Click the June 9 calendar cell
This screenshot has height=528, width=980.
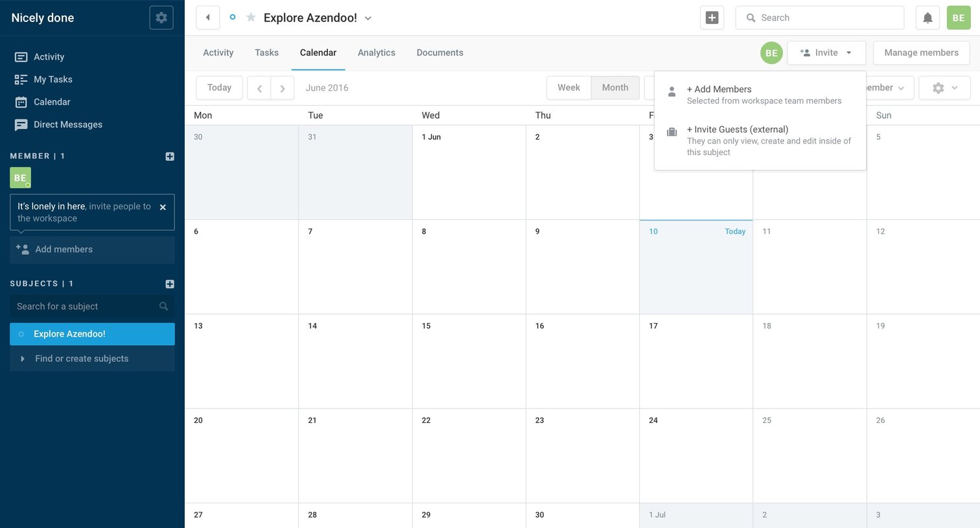(x=583, y=267)
